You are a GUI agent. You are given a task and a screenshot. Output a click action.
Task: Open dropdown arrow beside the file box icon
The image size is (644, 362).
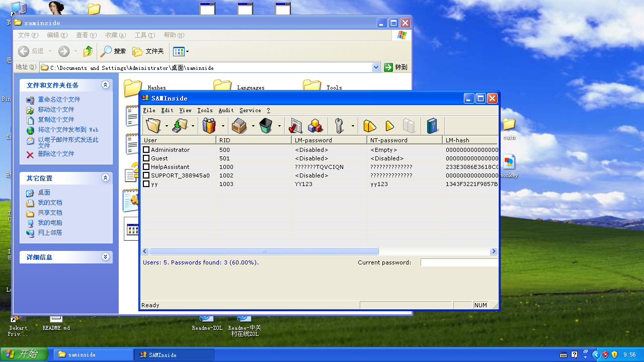(x=253, y=126)
